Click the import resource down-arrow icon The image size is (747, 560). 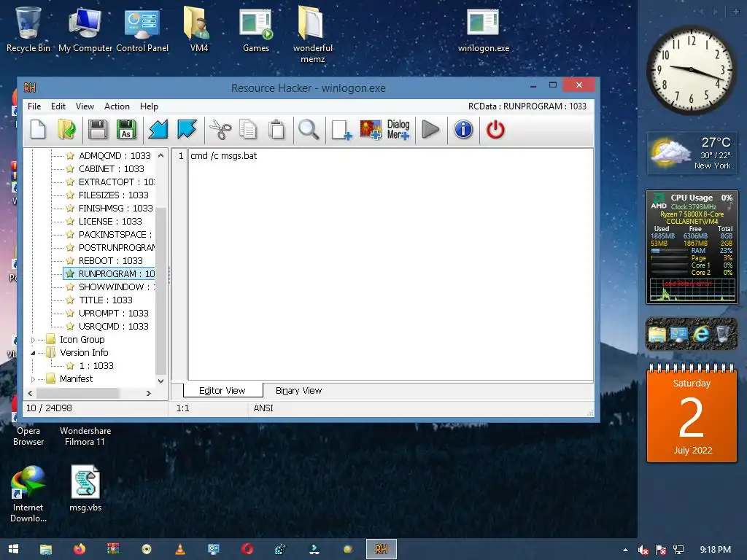pyautogui.click(x=158, y=130)
